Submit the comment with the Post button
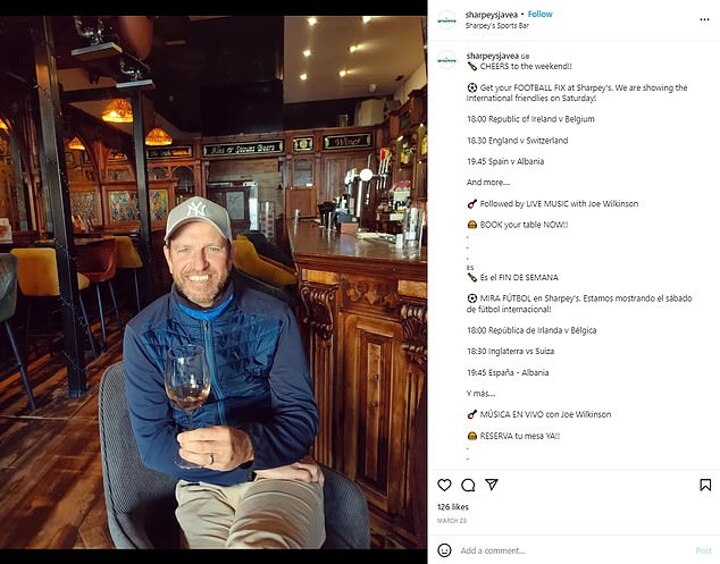This screenshot has height=564, width=720. pyautogui.click(x=703, y=550)
